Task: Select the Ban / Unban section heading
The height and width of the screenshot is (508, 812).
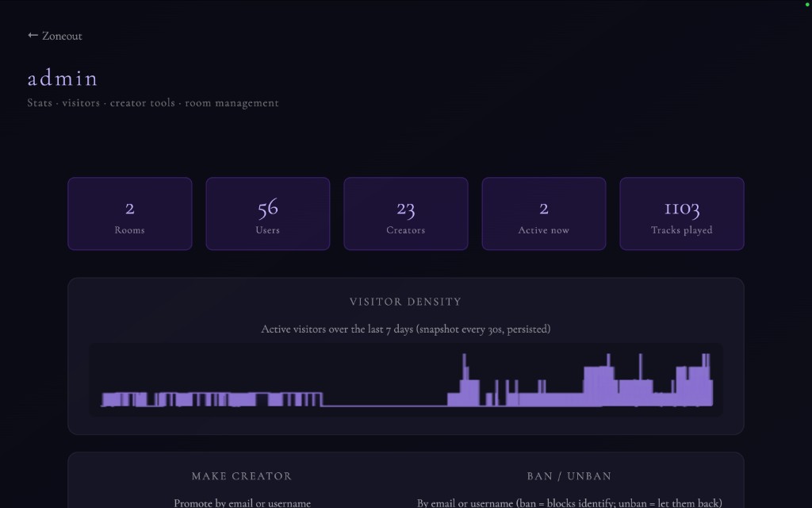Action: [x=569, y=476]
